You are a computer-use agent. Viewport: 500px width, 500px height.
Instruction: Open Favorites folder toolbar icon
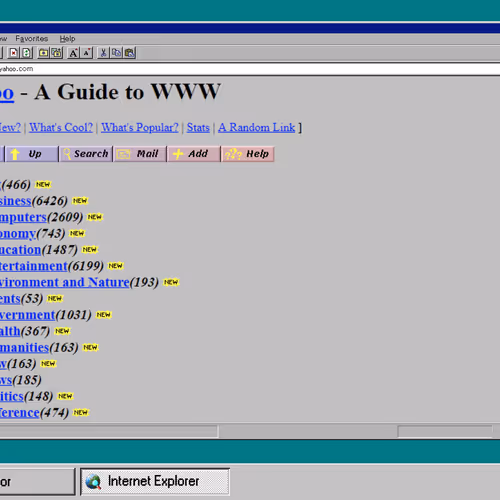pos(43,53)
